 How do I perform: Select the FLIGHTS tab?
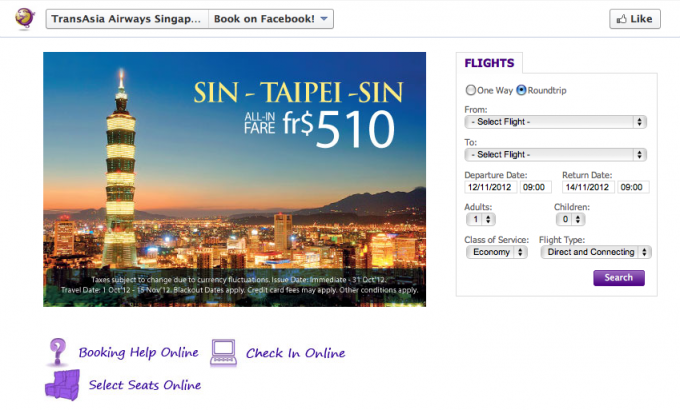click(489, 63)
